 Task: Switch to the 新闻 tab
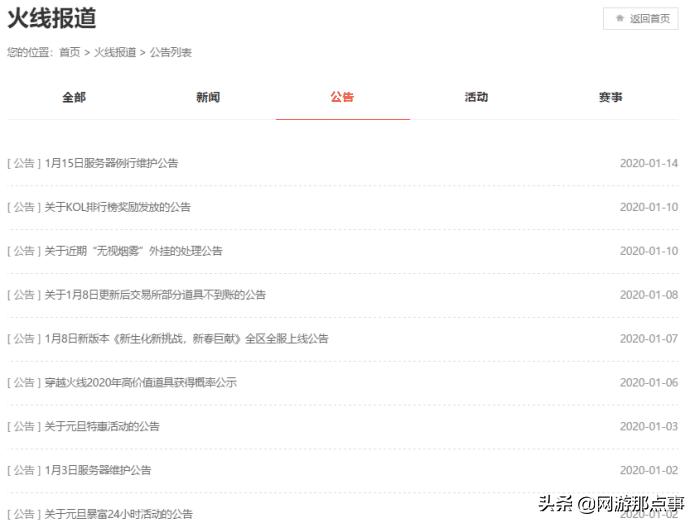pos(208,97)
